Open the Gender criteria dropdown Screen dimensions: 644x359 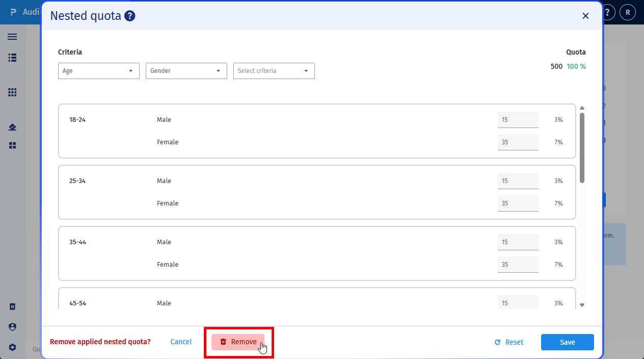(x=186, y=71)
